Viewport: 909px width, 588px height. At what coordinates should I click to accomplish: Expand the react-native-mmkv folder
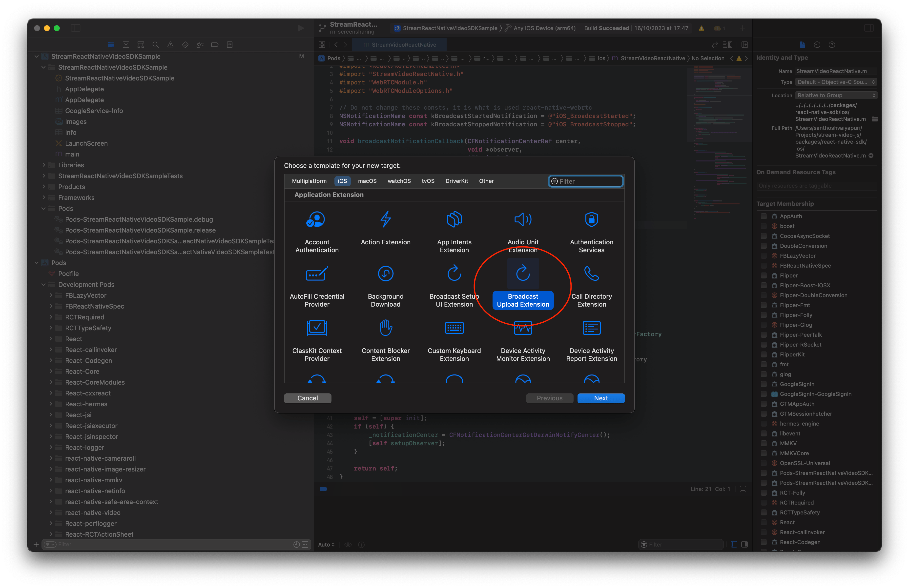coord(51,480)
